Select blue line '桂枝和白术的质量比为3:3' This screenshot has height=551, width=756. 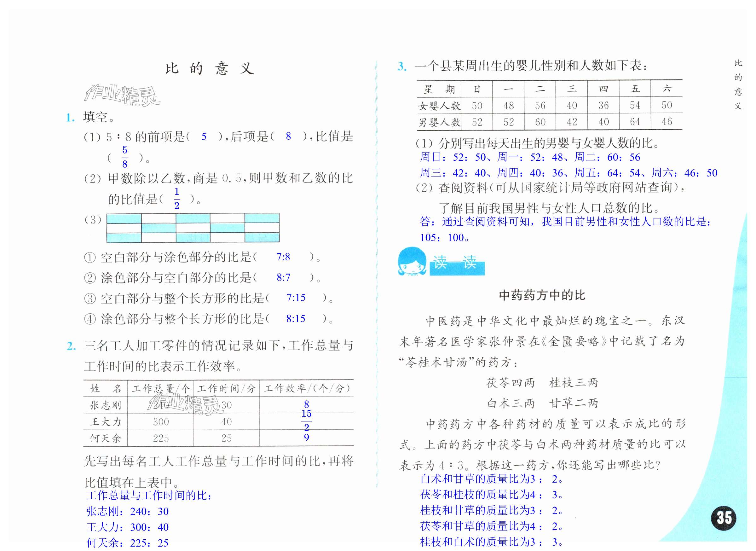pyautogui.click(x=492, y=542)
